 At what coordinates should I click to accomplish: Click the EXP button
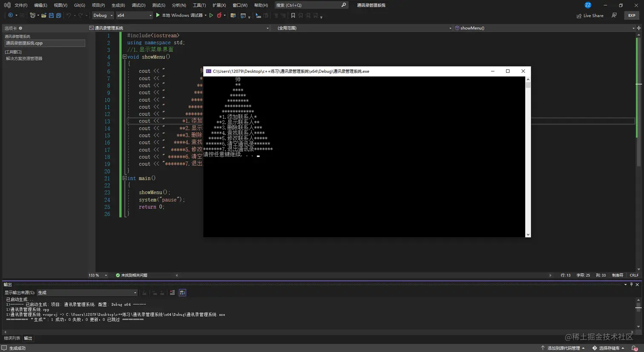click(632, 15)
